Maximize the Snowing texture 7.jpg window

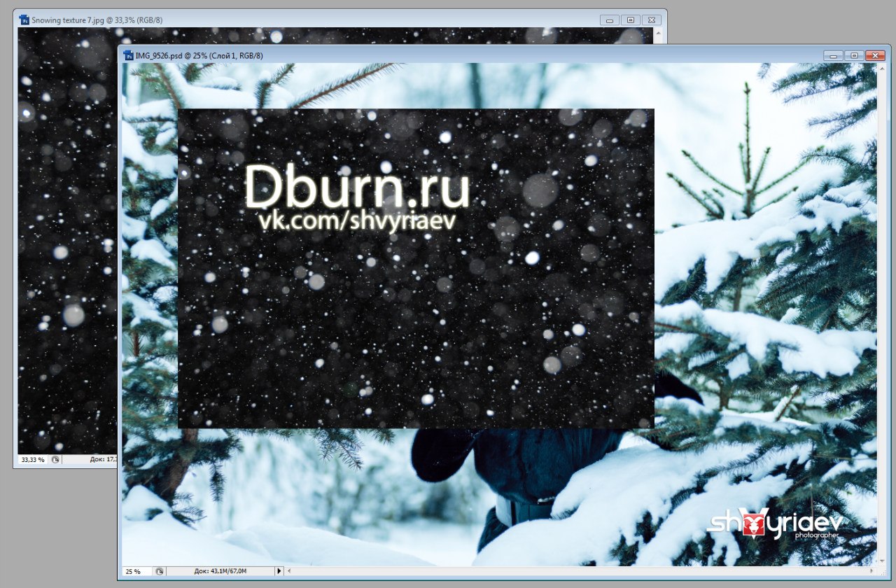click(x=631, y=20)
